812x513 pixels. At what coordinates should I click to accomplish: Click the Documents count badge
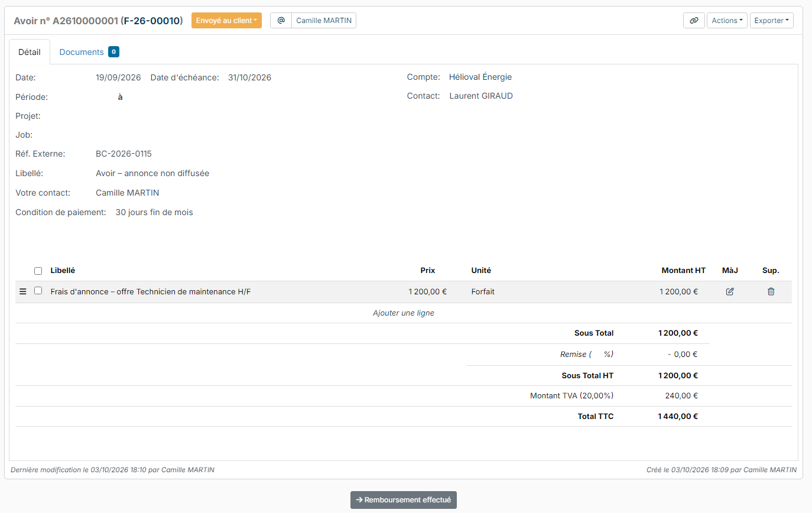point(113,52)
